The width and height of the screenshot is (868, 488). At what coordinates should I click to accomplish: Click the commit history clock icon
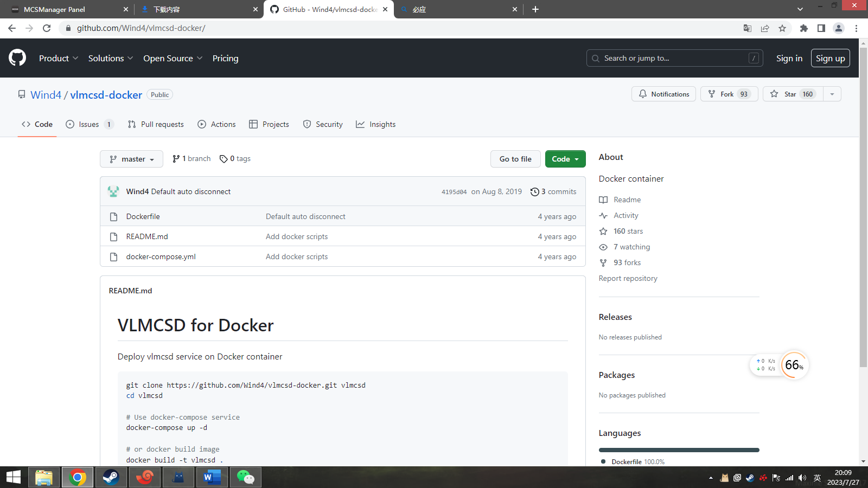[535, 192]
